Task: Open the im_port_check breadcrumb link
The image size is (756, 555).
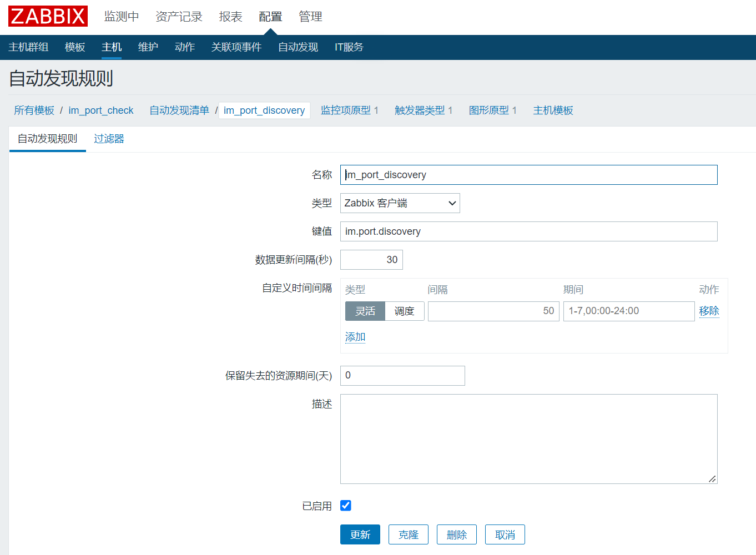Action: coord(101,110)
